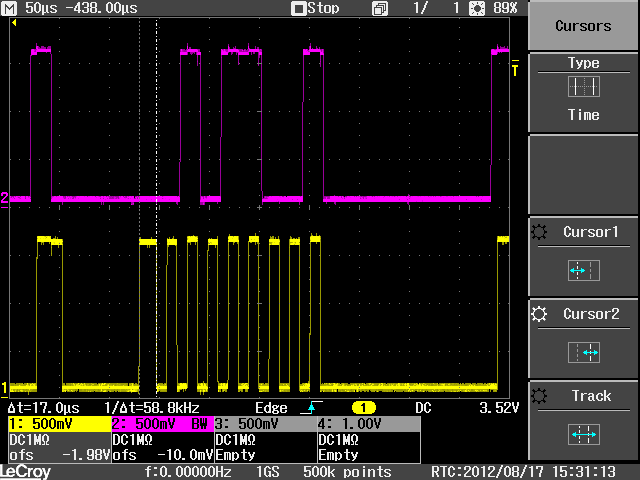Click the Track adjust knob icon

tap(539, 396)
